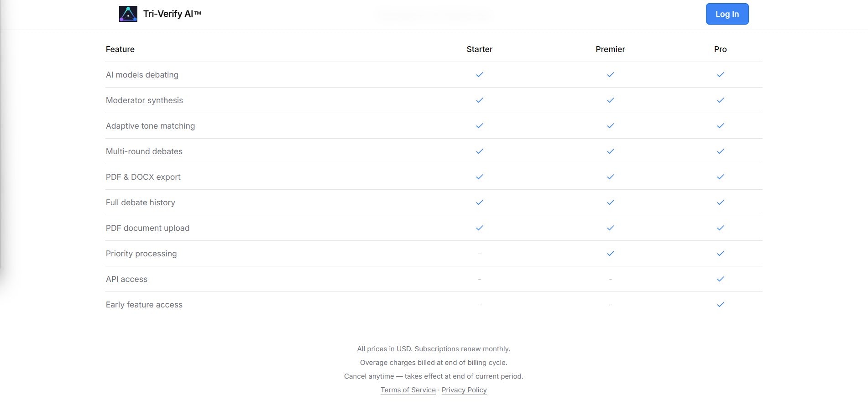Toggle the Pro checkmark for PDF document upload
This screenshot has height=411, width=868.
(721, 228)
